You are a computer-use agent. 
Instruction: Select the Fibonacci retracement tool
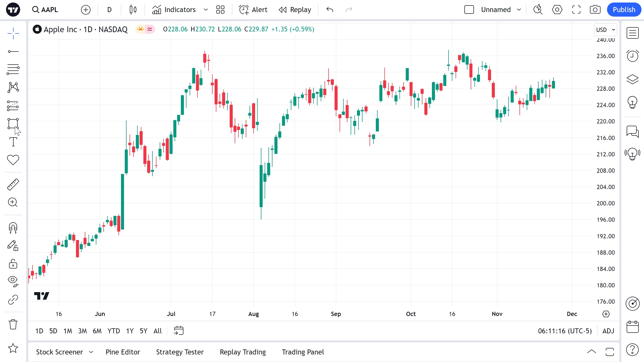pos(13,69)
